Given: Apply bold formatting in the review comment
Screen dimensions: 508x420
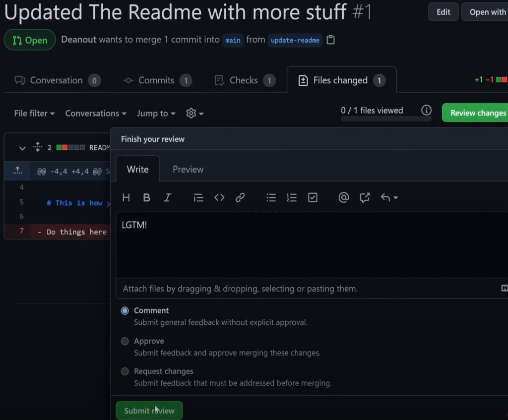Looking at the screenshot, I should coord(146,197).
